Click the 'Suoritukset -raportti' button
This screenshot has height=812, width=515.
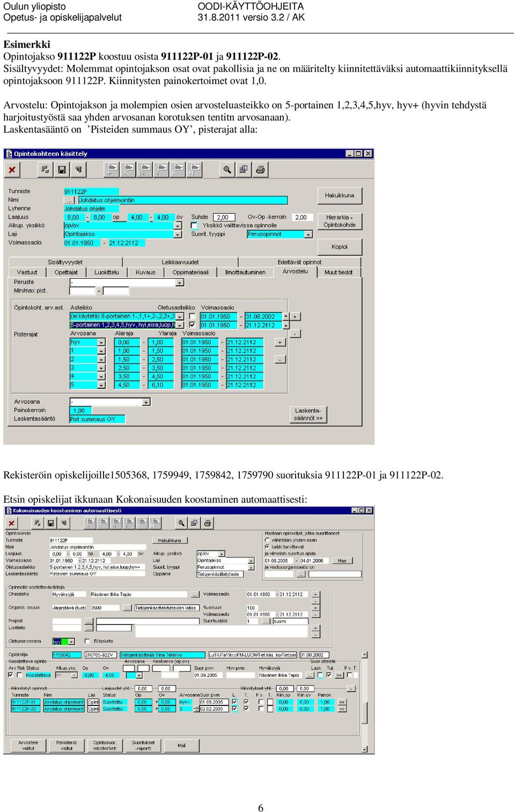point(143,746)
